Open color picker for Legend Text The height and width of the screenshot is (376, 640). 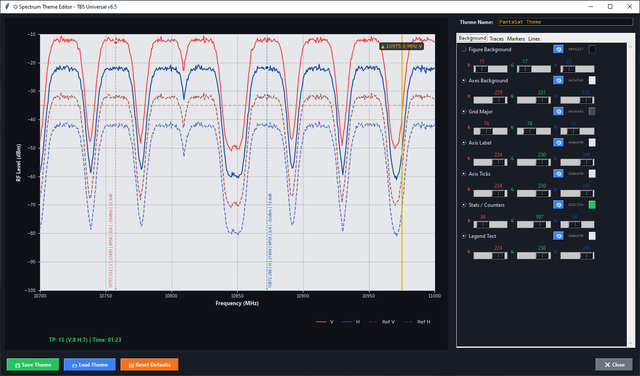coord(558,236)
